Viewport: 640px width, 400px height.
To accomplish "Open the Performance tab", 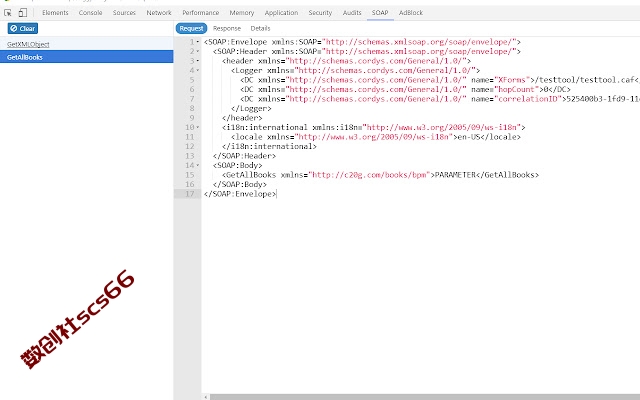I will pyautogui.click(x=200, y=13).
